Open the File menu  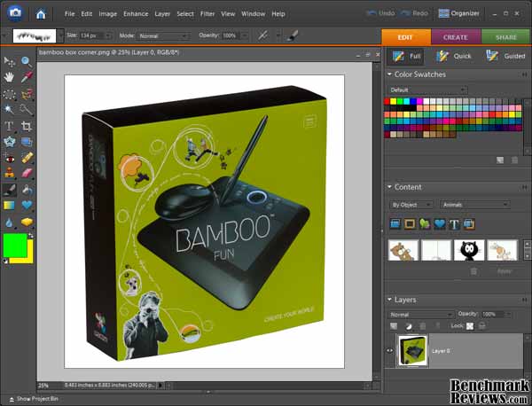(x=69, y=14)
